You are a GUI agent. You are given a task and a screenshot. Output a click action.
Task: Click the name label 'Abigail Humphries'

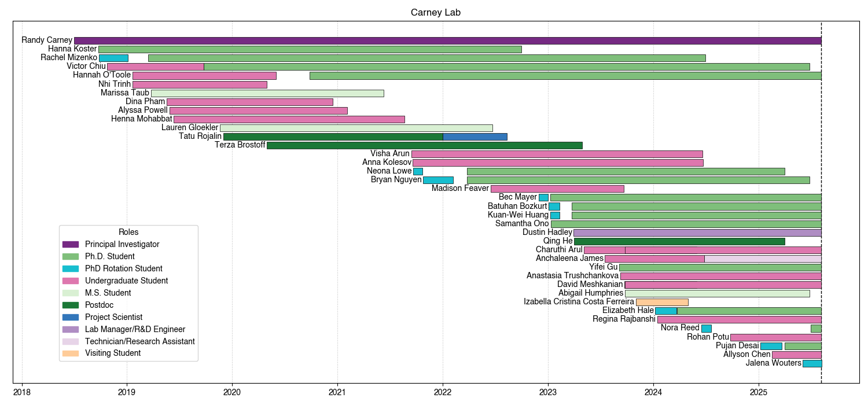[x=591, y=293]
